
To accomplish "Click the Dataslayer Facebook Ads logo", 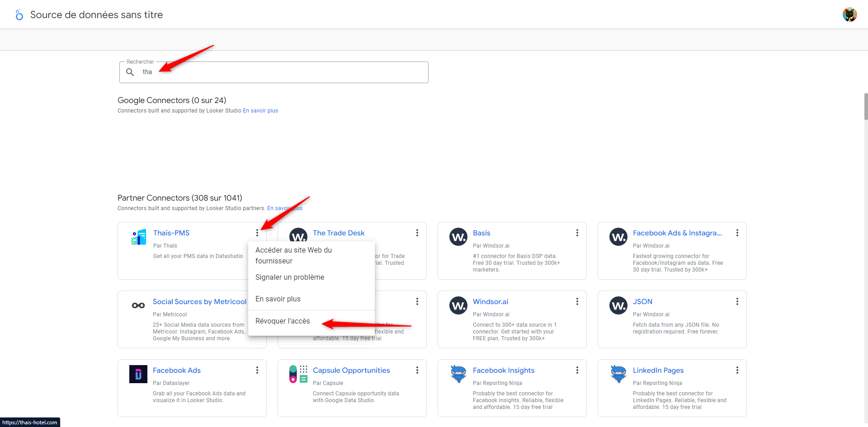I will tap(138, 374).
